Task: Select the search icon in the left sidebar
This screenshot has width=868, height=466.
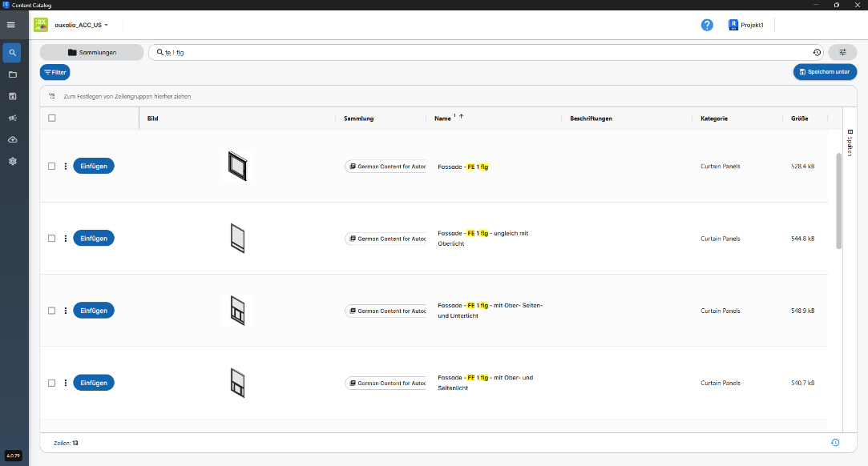Action: (x=12, y=53)
